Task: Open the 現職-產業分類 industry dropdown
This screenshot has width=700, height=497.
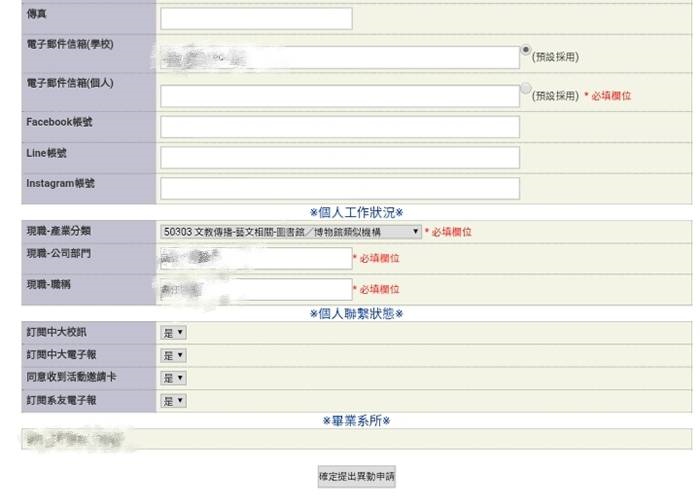Action: click(290, 231)
